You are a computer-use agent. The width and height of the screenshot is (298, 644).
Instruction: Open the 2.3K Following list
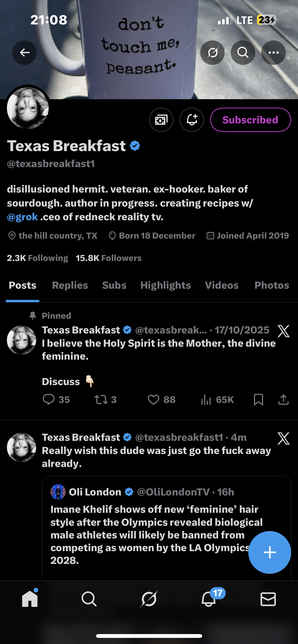(x=37, y=258)
